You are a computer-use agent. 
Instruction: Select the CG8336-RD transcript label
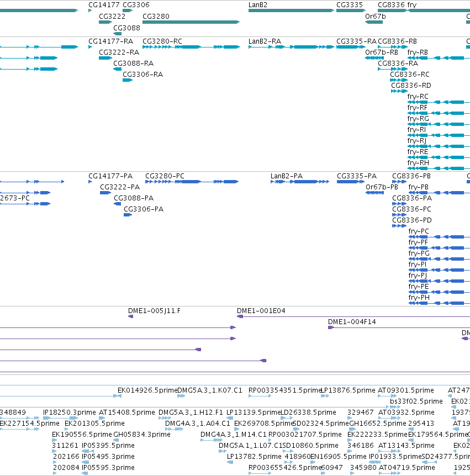point(411,85)
